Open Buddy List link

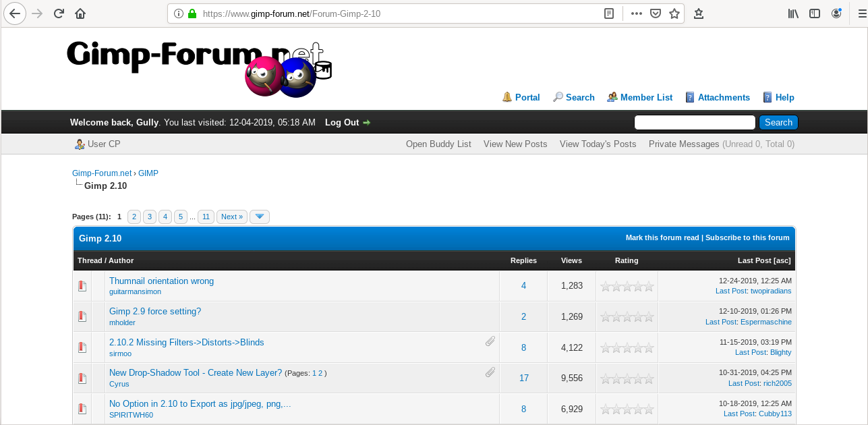point(438,144)
